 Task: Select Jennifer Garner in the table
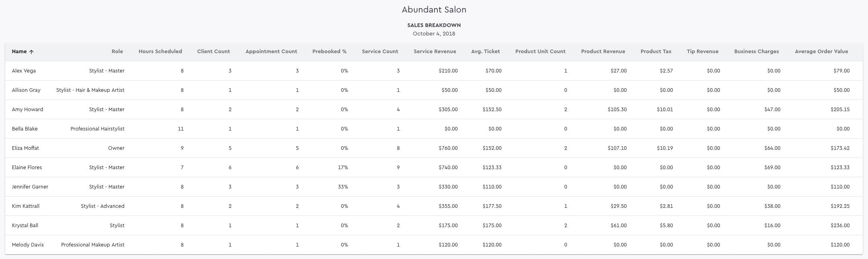click(30, 187)
